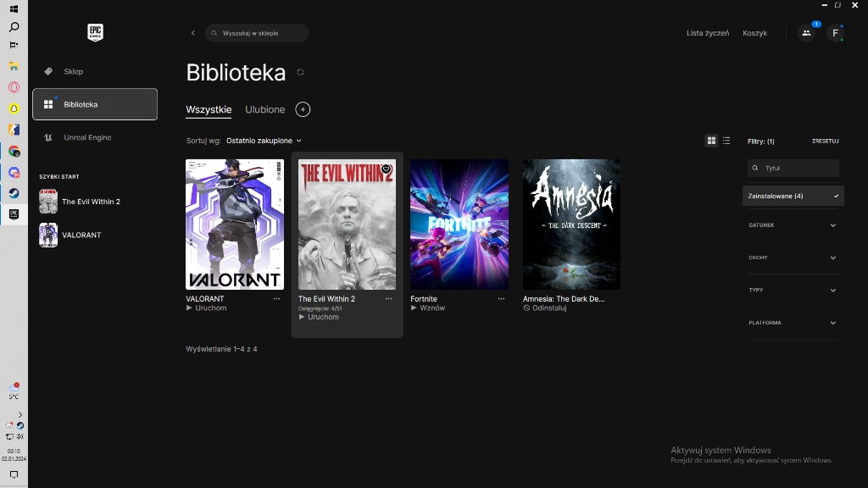Open the Fortnite game thumbnail
This screenshot has height=488, width=868.
pyautogui.click(x=459, y=225)
